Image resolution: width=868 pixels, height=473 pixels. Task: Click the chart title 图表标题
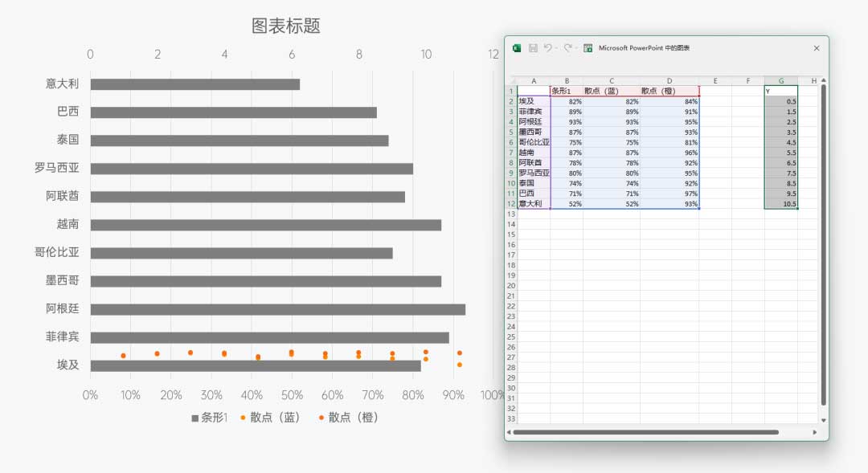pos(285,26)
